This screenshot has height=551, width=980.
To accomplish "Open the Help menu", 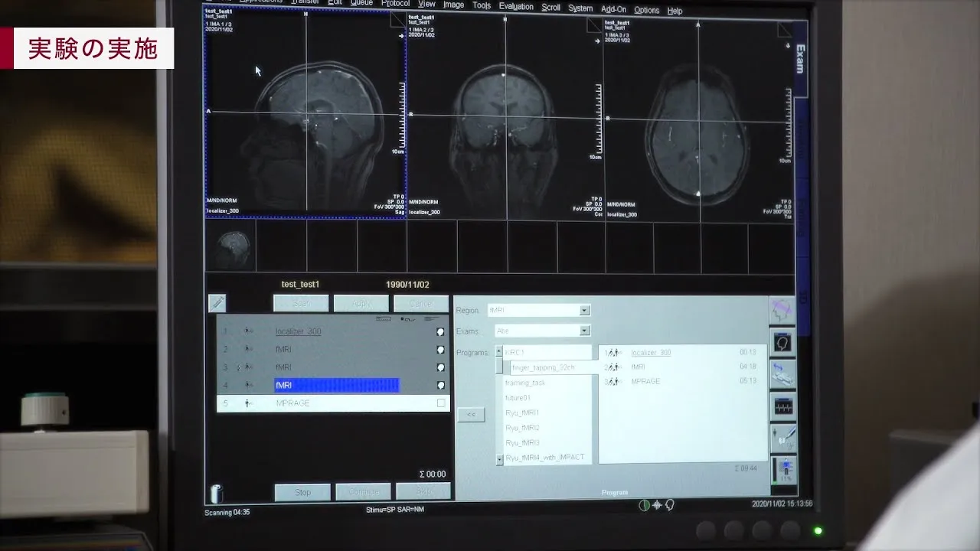I will click(x=675, y=11).
